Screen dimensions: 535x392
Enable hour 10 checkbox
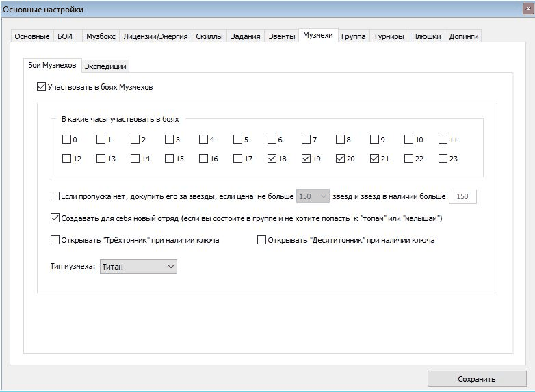tap(408, 139)
